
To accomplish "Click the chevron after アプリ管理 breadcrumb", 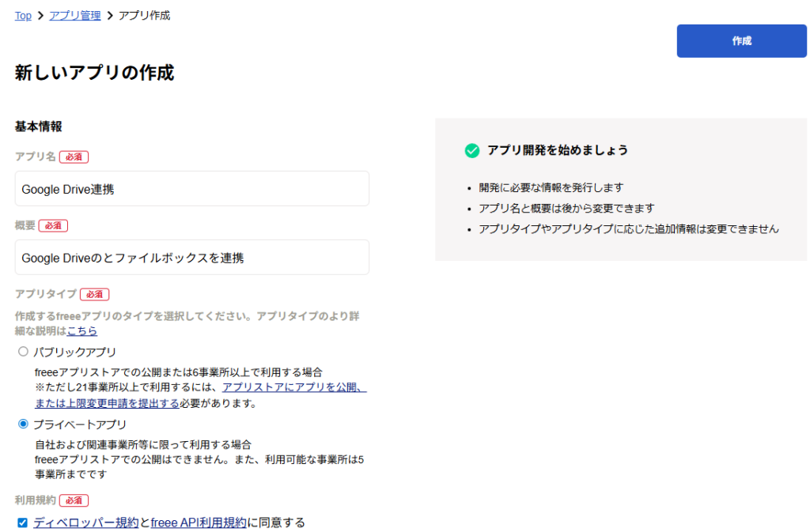I will 109,16.
